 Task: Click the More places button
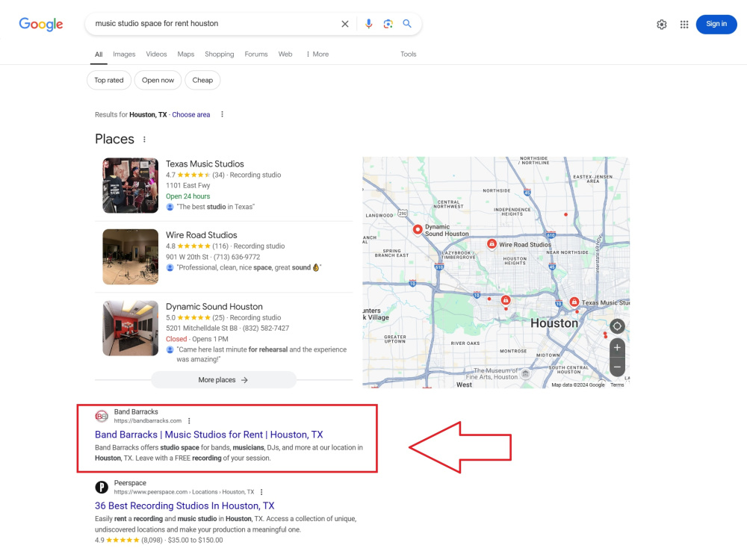223,380
